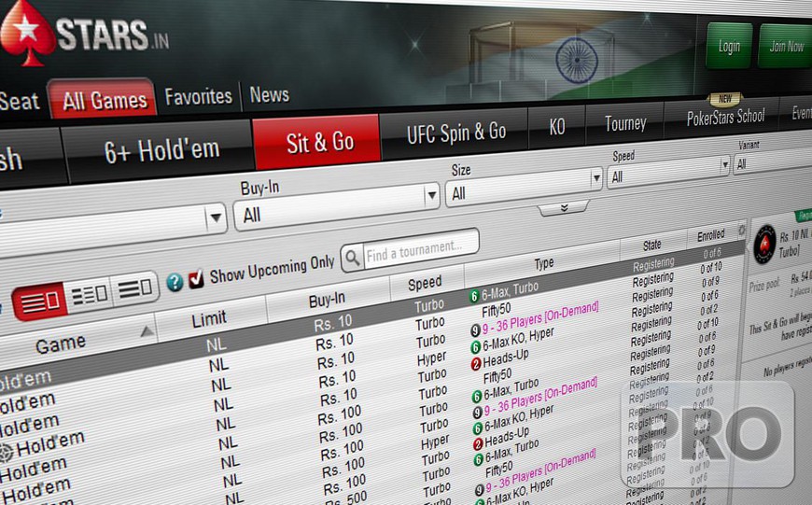Sort by the Buy-In column header
Viewport: 812px width, 505px height.
coord(327,300)
